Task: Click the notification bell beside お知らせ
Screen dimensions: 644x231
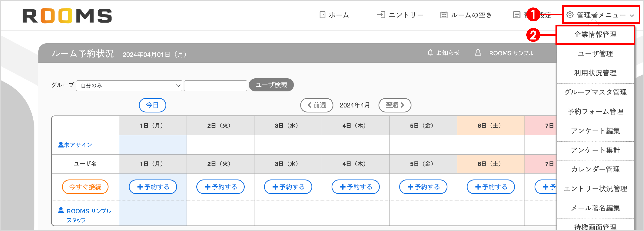Action: pos(430,52)
